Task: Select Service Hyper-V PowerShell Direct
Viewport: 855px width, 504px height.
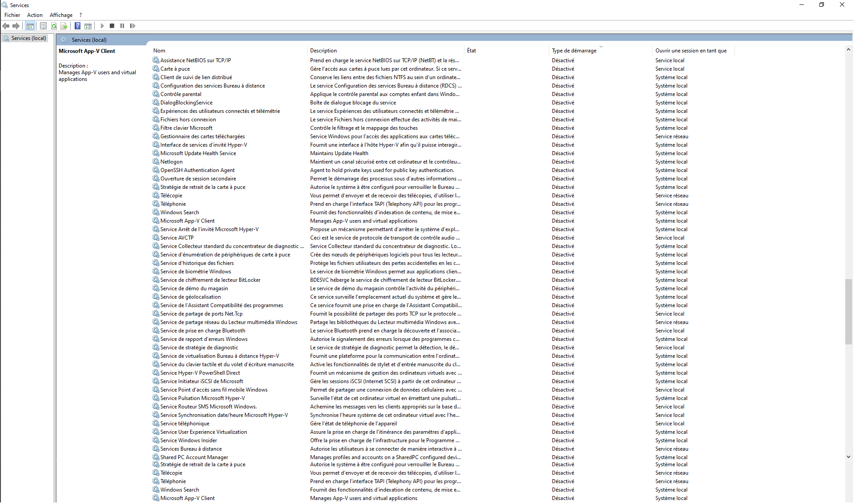Action: tap(200, 373)
